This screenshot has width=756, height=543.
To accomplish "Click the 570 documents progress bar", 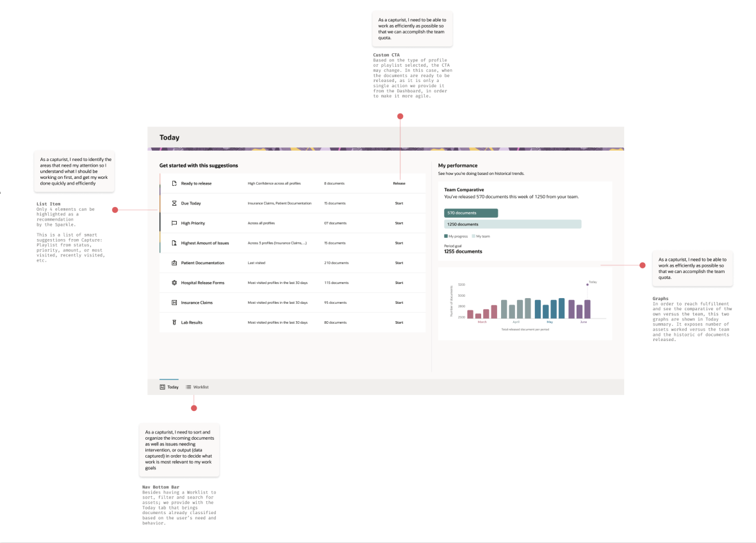I will coord(471,213).
